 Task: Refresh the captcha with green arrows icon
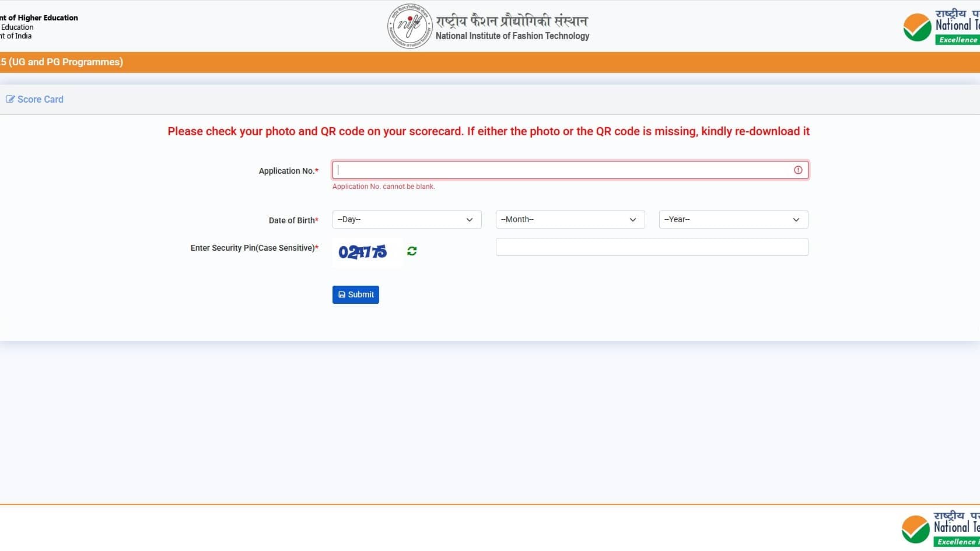click(x=412, y=251)
